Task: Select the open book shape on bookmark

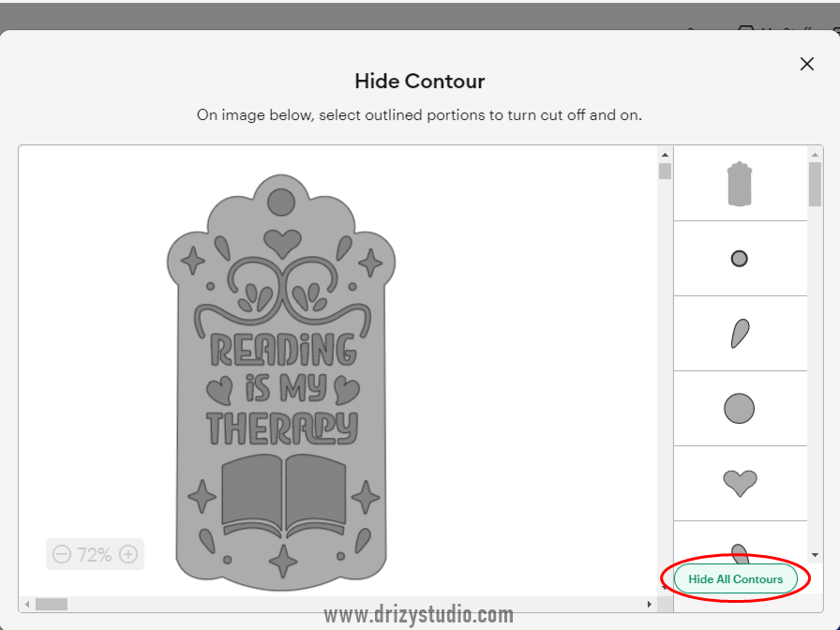Action: (x=283, y=496)
